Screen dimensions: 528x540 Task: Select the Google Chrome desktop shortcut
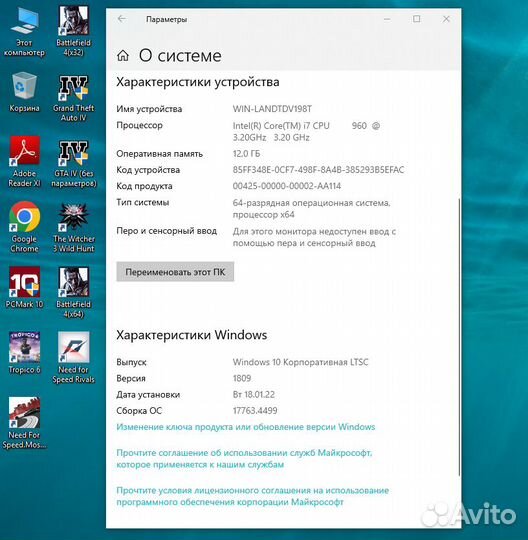click(24, 227)
